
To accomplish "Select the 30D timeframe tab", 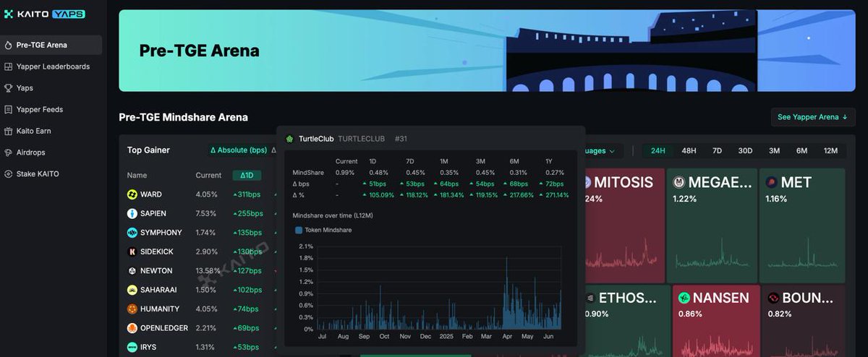I will point(745,150).
